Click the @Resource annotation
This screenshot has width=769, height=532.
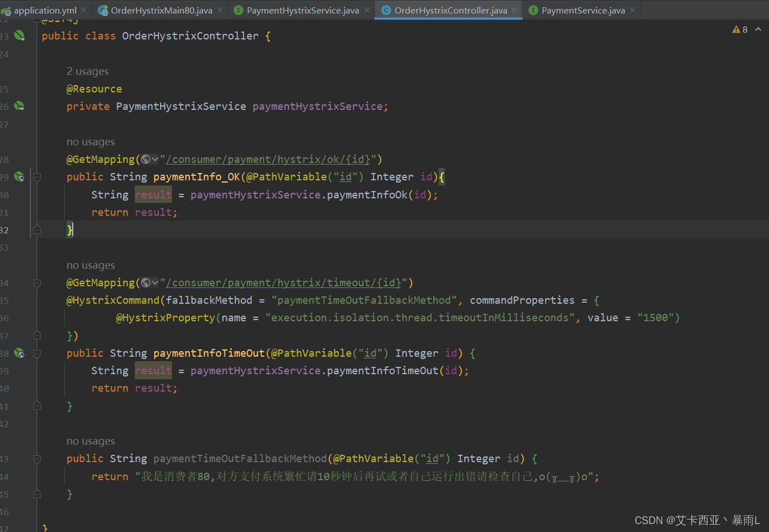tap(94, 89)
